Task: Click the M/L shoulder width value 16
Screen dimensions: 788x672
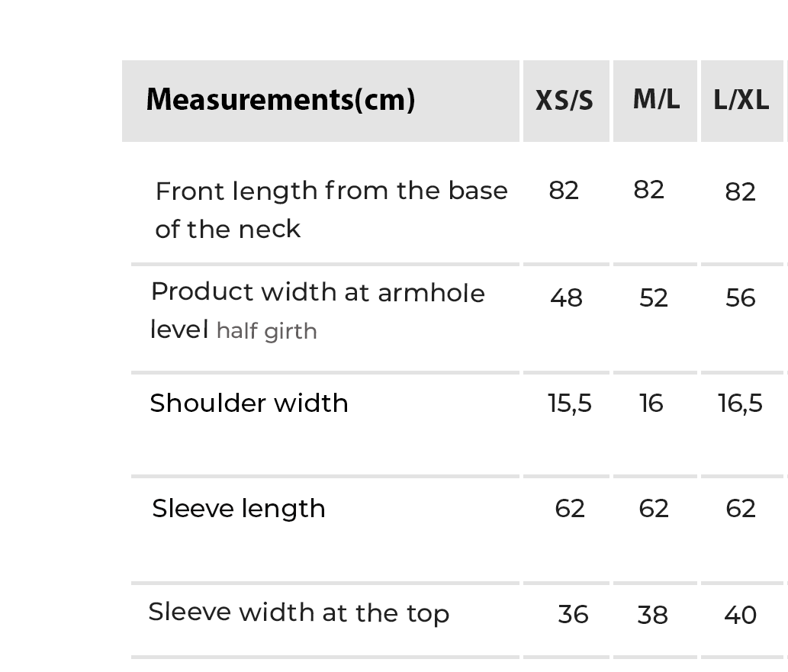Action: click(x=651, y=403)
